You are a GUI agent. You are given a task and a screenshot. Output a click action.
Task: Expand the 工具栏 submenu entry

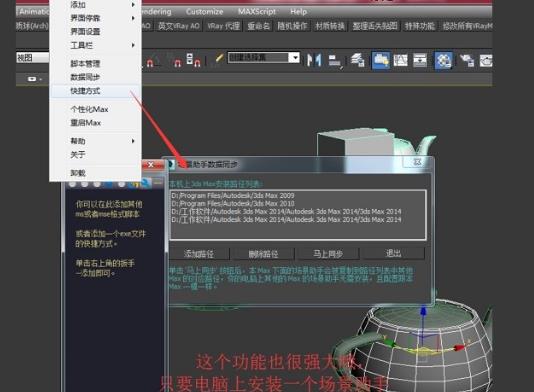95,45
